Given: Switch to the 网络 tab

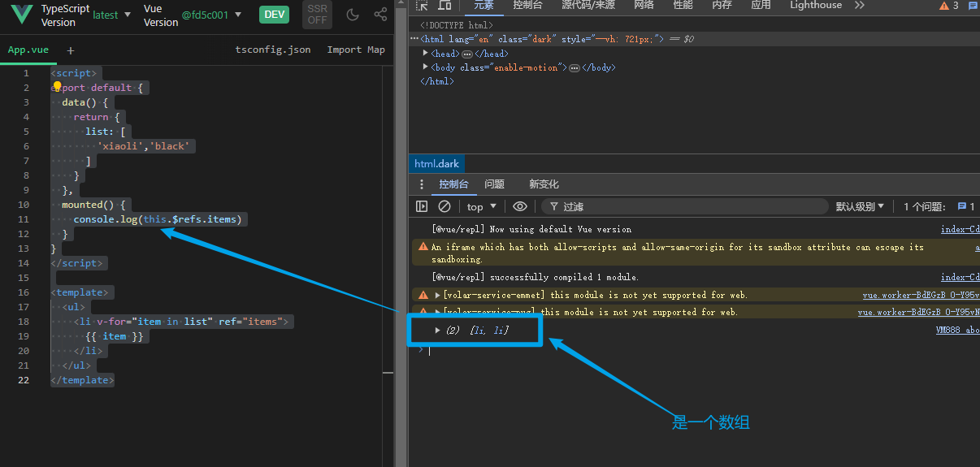Looking at the screenshot, I should coord(644,5).
